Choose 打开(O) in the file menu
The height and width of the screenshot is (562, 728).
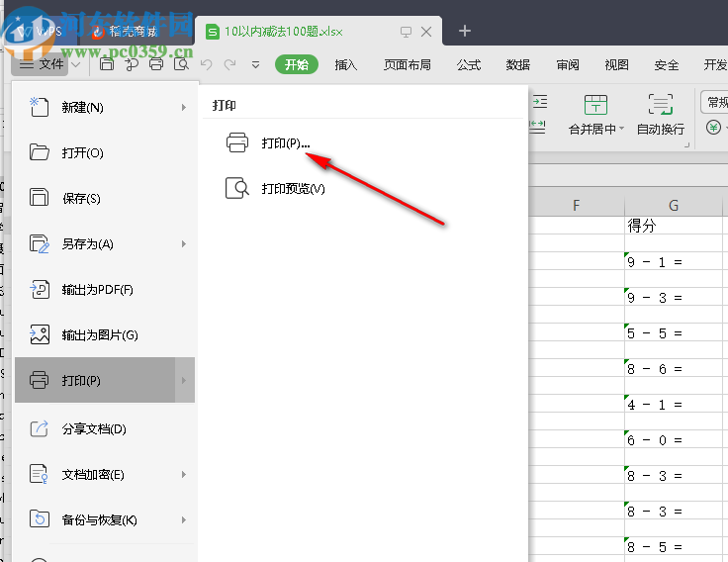coord(105,152)
